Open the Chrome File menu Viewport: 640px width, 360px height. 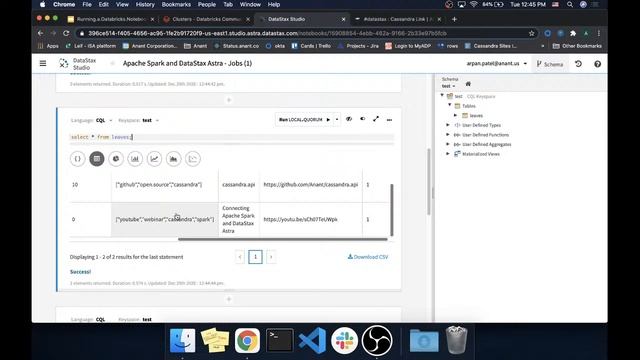(x=87, y=4)
